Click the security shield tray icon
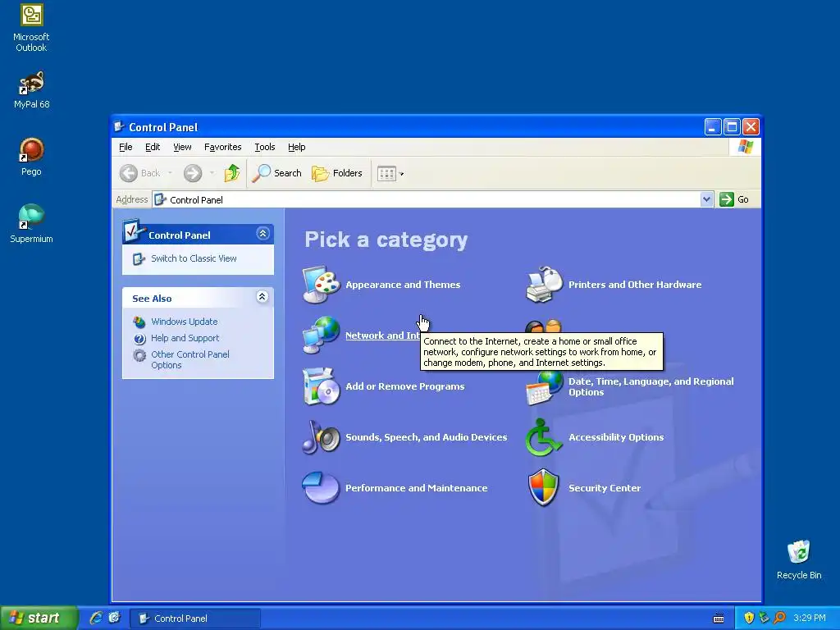840x630 pixels. coord(749,618)
